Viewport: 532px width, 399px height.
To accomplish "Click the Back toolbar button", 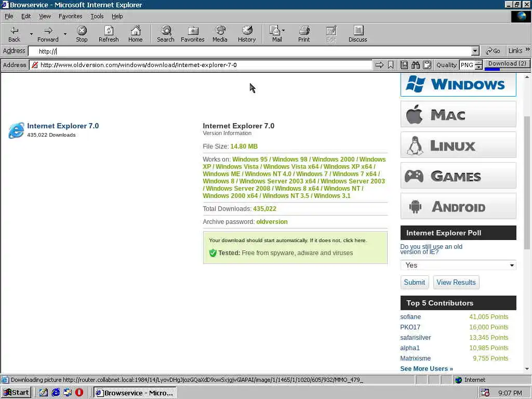I will pyautogui.click(x=14, y=34).
